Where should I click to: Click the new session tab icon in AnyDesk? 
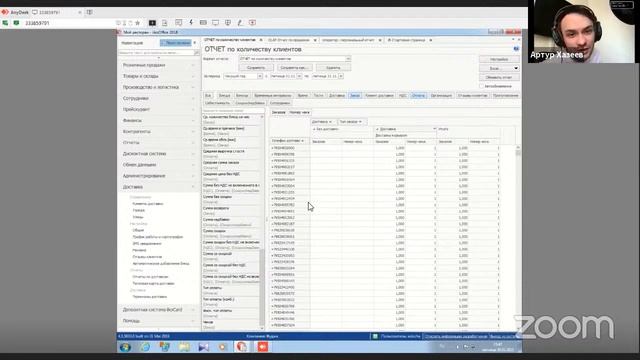pyautogui.click(x=89, y=12)
